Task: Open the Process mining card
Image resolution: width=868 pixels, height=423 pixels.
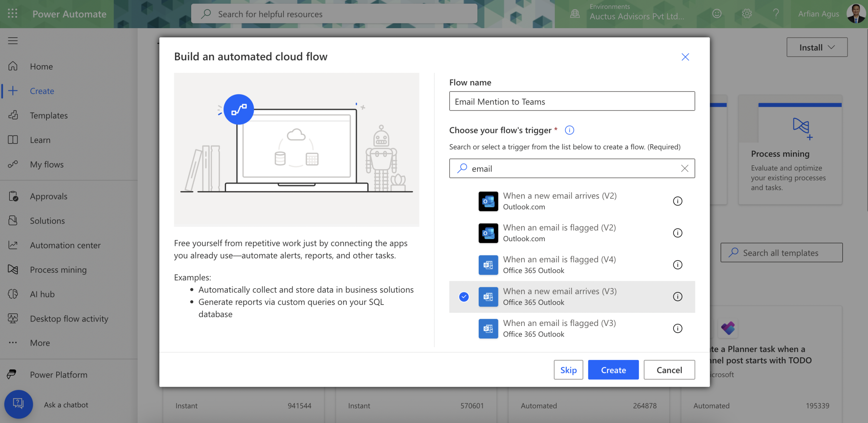Action: (790, 150)
